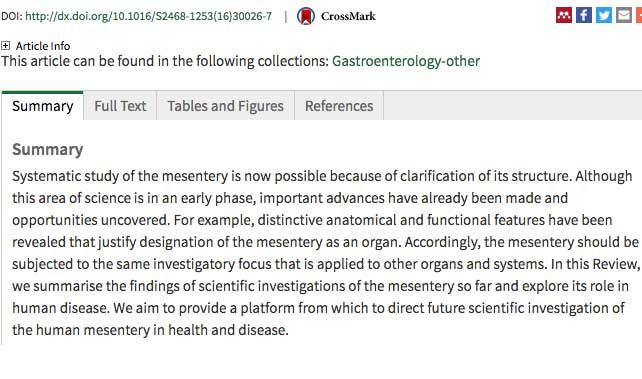Click the 'DOI:' text label

coord(12,16)
